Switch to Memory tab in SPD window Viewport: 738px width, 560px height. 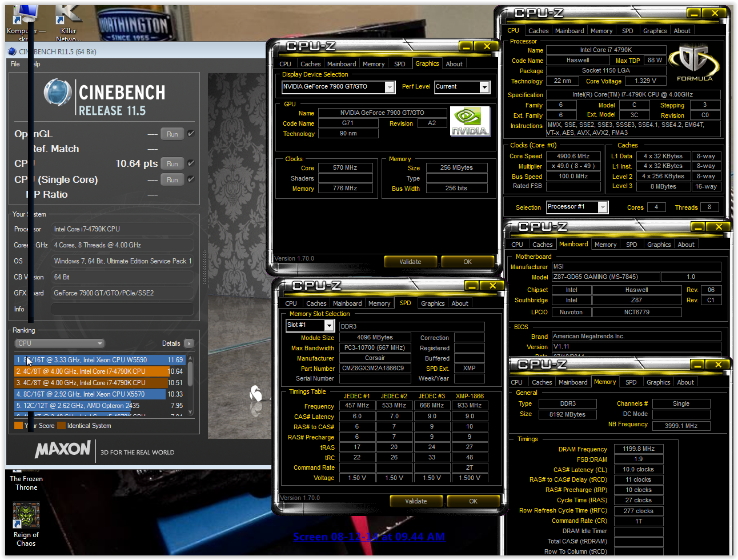[x=379, y=303]
